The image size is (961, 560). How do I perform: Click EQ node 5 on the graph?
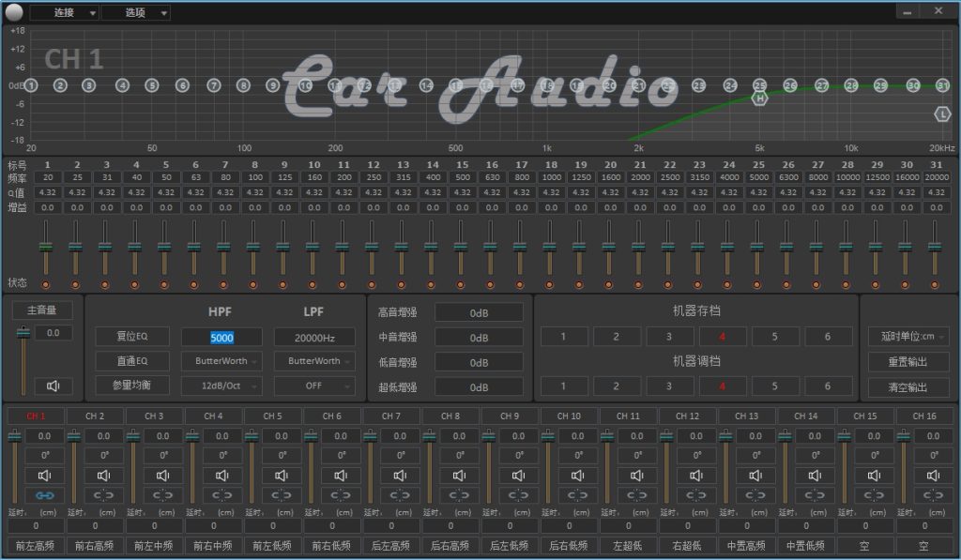click(151, 85)
